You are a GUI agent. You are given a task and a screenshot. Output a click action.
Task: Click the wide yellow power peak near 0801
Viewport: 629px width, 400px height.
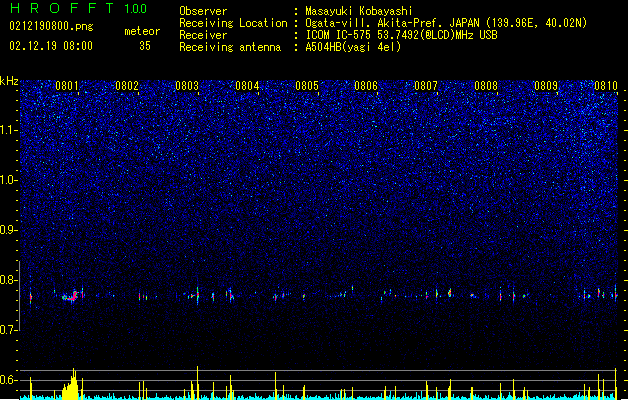point(71,385)
